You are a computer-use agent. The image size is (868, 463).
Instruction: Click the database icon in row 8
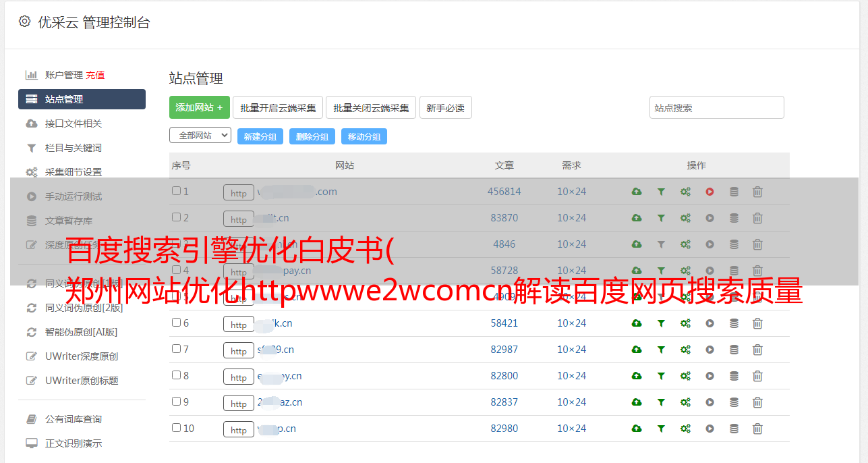pyautogui.click(x=734, y=376)
